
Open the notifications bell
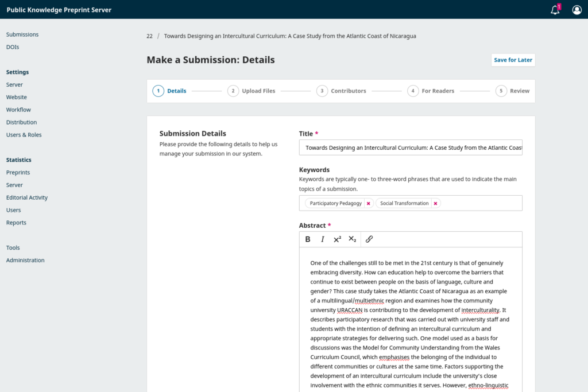[554, 10]
